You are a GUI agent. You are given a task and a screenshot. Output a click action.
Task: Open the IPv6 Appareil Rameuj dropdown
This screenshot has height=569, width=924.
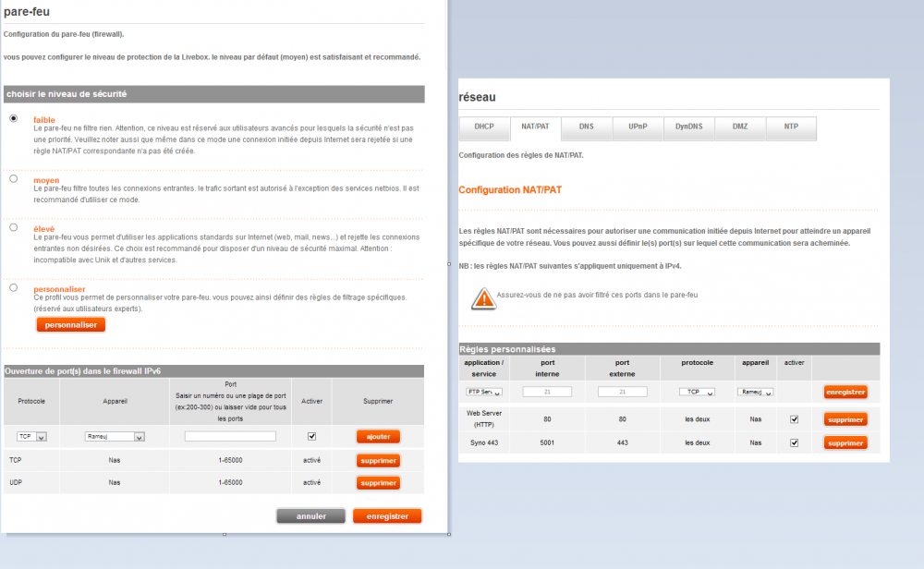click(115, 437)
